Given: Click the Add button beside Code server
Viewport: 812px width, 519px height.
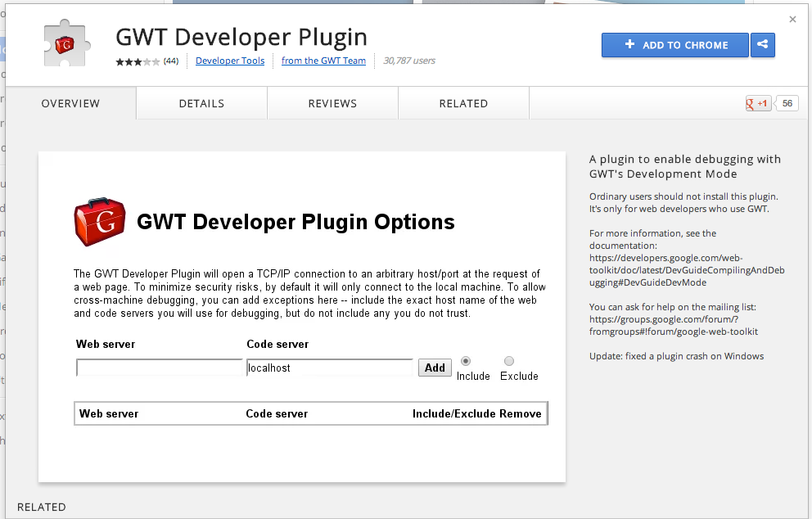Looking at the screenshot, I should pos(435,368).
